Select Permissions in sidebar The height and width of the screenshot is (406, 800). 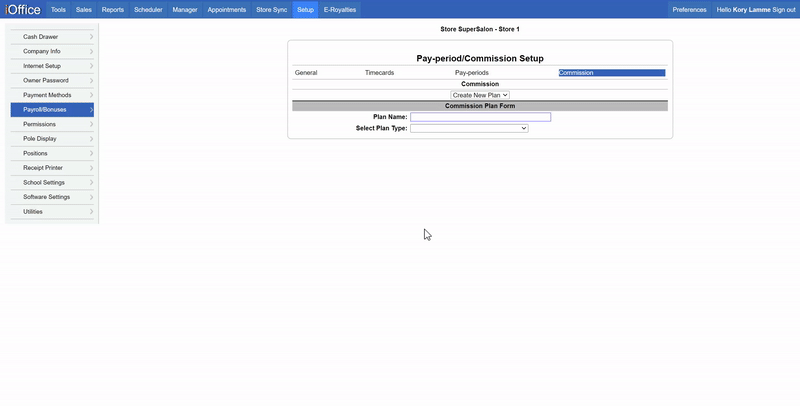pyautogui.click(x=52, y=124)
